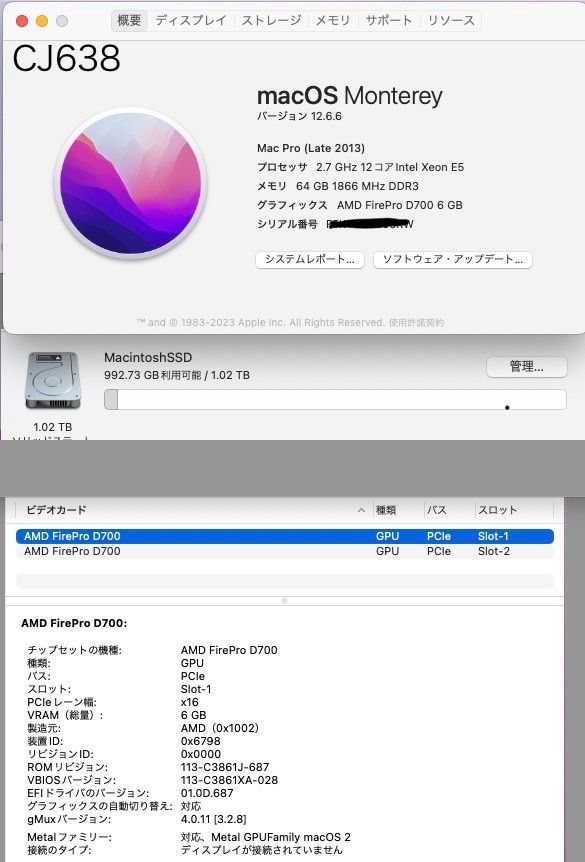The height and width of the screenshot is (862, 585).
Task: Click the MacintoshSSD hard drive icon
Action: click(x=52, y=381)
